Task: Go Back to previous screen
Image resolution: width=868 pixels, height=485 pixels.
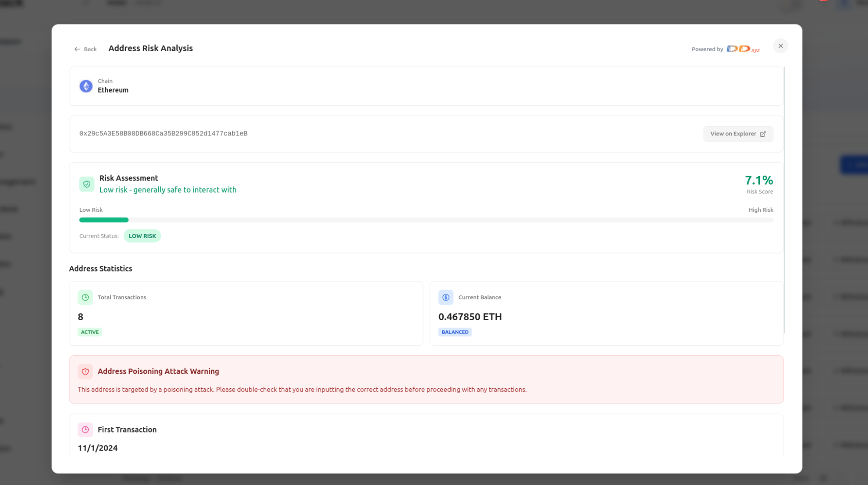Action: (x=90, y=49)
